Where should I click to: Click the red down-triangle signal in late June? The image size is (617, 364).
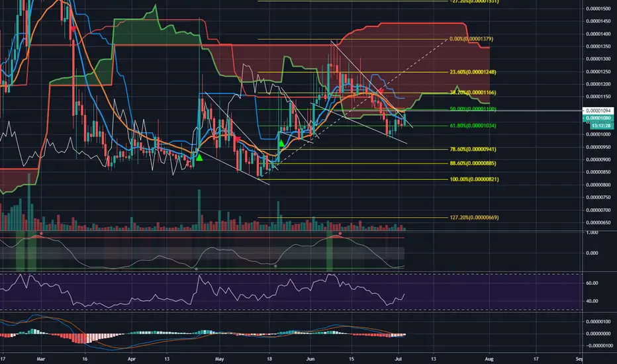[381, 92]
